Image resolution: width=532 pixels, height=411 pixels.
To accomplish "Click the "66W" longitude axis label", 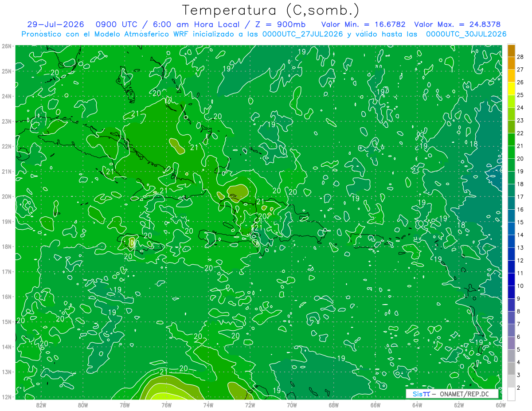I will [376, 405].
